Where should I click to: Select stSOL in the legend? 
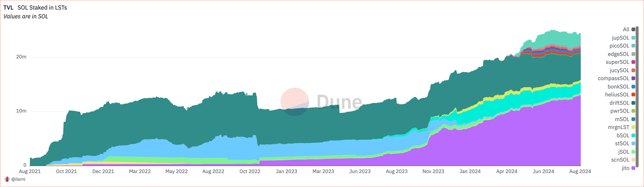[x=625, y=143]
